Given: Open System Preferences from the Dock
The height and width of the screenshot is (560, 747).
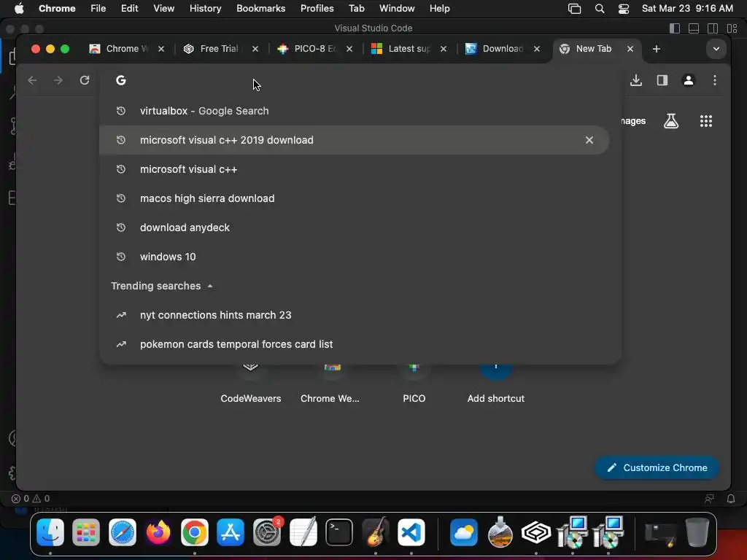Looking at the screenshot, I should pos(267,532).
